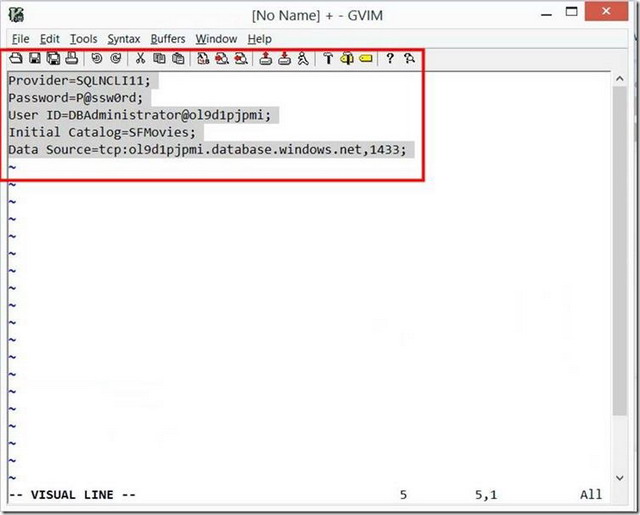The height and width of the screenshot is (515, 640).
Task: Click the Paste from clipboard icon
Action: point(178,58)
